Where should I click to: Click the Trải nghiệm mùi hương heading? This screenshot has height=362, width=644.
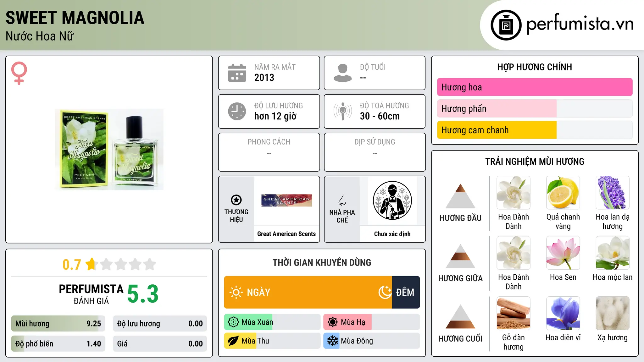[x=535, y=162]
